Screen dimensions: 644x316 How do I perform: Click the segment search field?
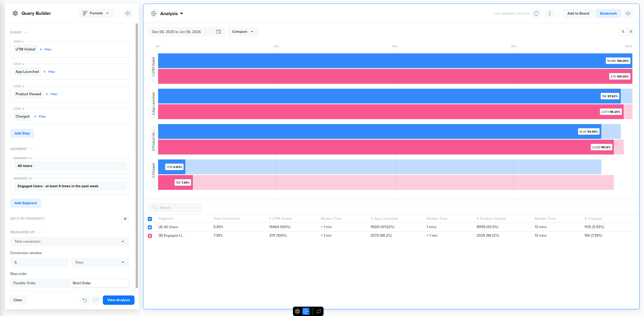tap(175, 208)
